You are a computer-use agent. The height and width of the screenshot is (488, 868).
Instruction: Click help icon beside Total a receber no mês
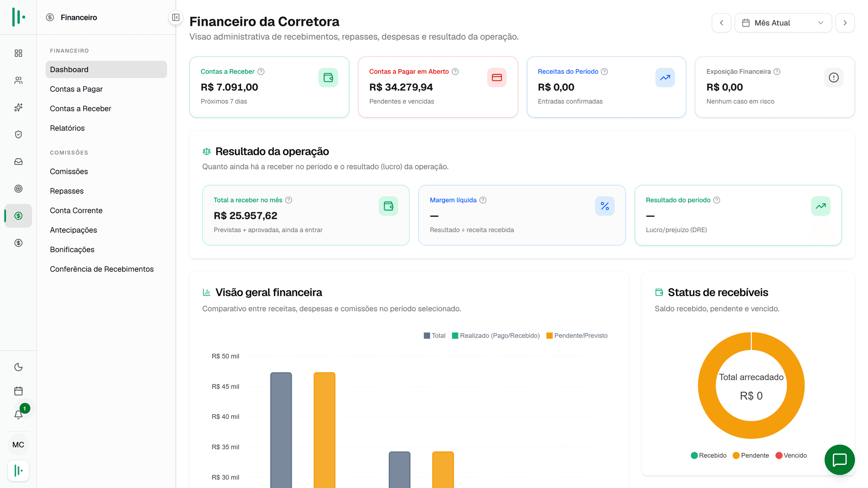click(x=288, y=200)
